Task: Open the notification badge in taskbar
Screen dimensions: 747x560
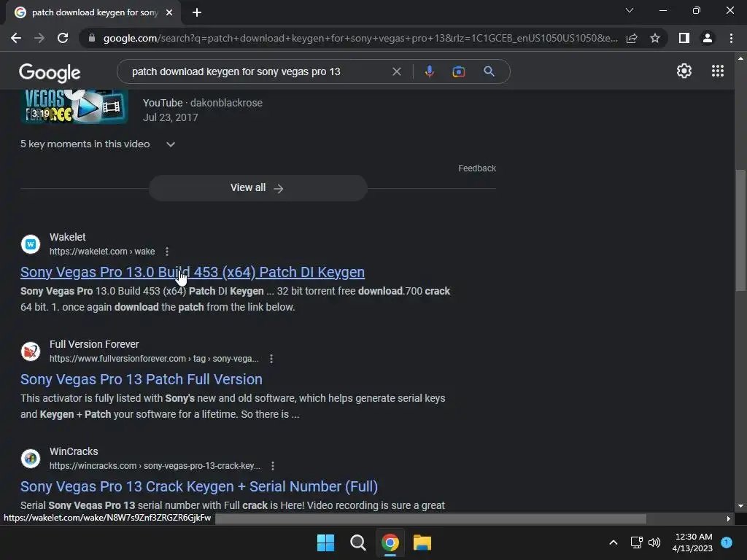Action: coord(727,542)
